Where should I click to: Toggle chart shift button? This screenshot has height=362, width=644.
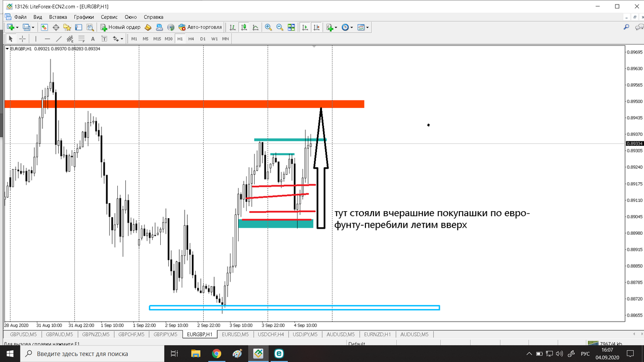coord(316,27)
